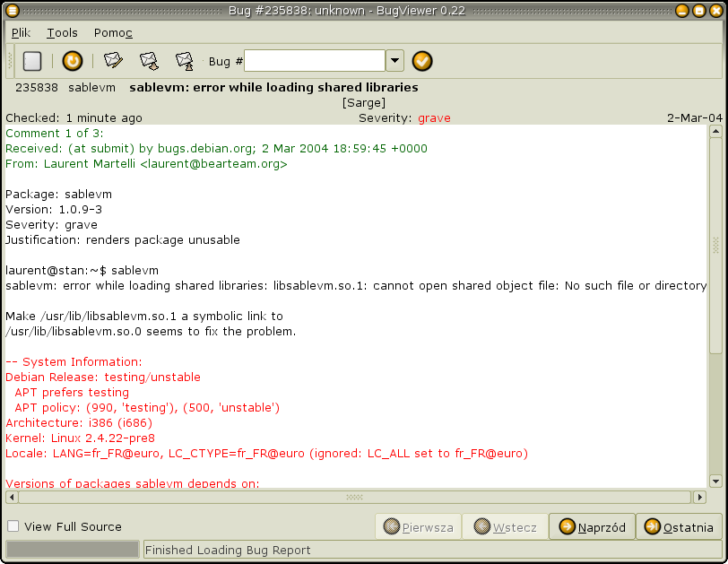Click the 'Package: sablevm' line
This screenshot has height=564, width=728.
coord(58,195)
